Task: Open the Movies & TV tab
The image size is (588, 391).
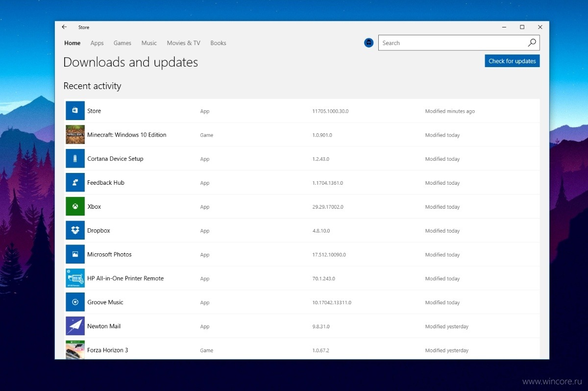Action: coord(184,43)
